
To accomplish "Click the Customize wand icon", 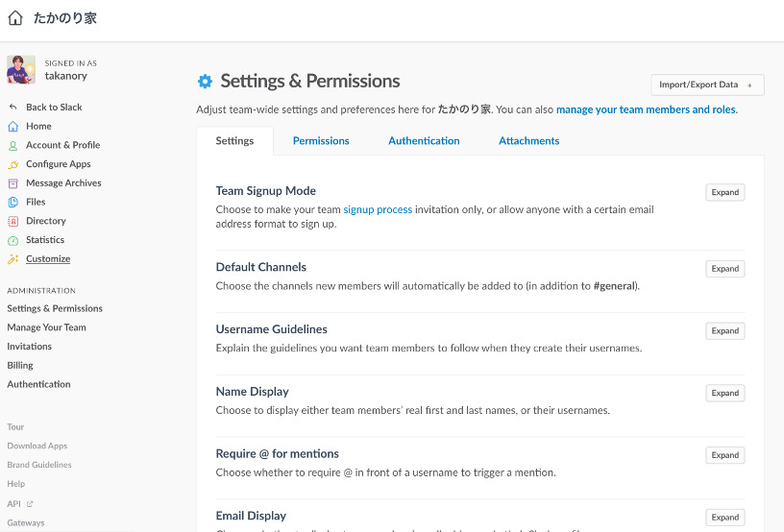I will point(13,258).
